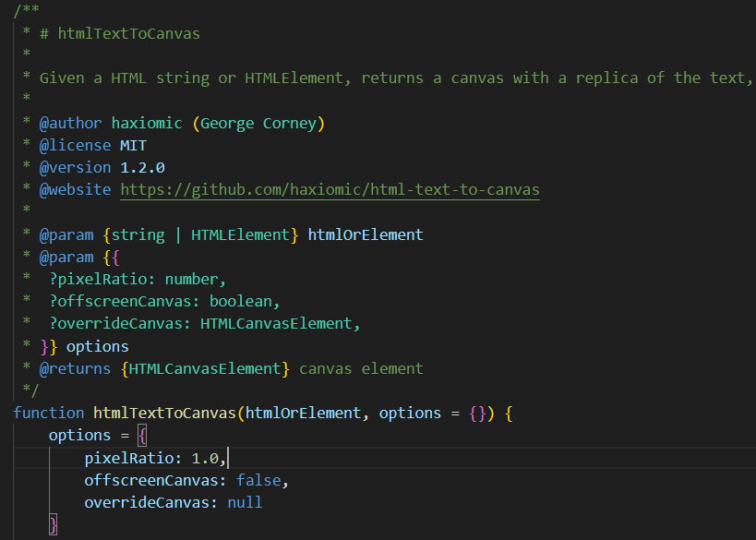Click '?overrideCanvas: HTMLCanvasElement,' in the comment
The width and height of the screenshot is (756, 540).
coord(205,323)
